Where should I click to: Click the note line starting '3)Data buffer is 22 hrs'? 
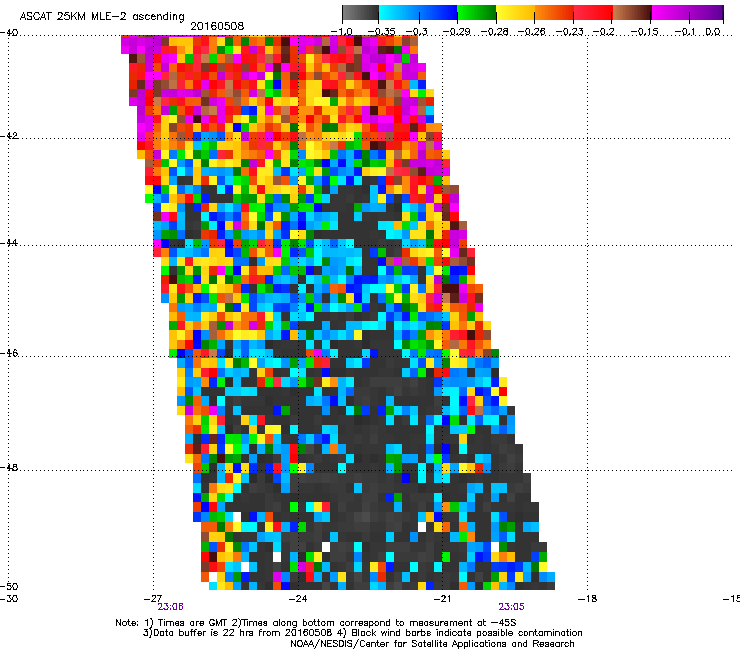(362, 633)
